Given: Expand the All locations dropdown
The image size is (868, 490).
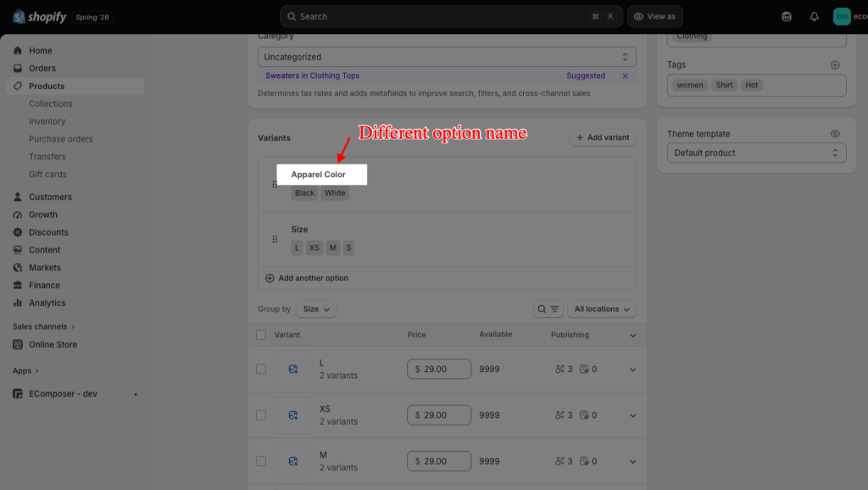Looking at the screenshot, I should [602, 309].
